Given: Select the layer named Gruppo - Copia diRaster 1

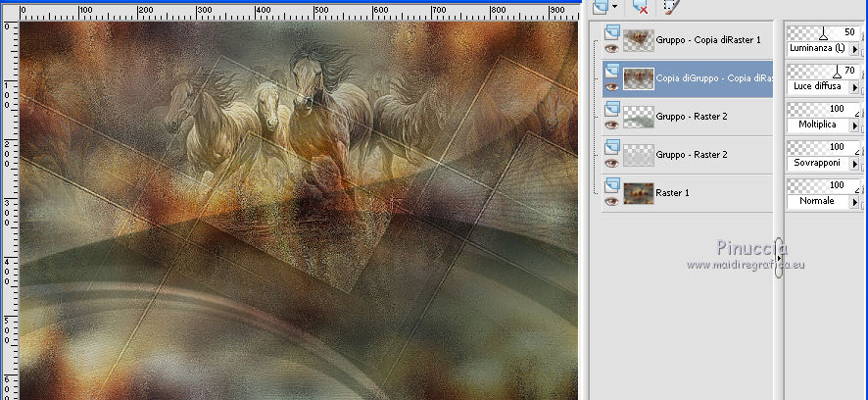Looking at the screenshot, I should pos(708,40).
